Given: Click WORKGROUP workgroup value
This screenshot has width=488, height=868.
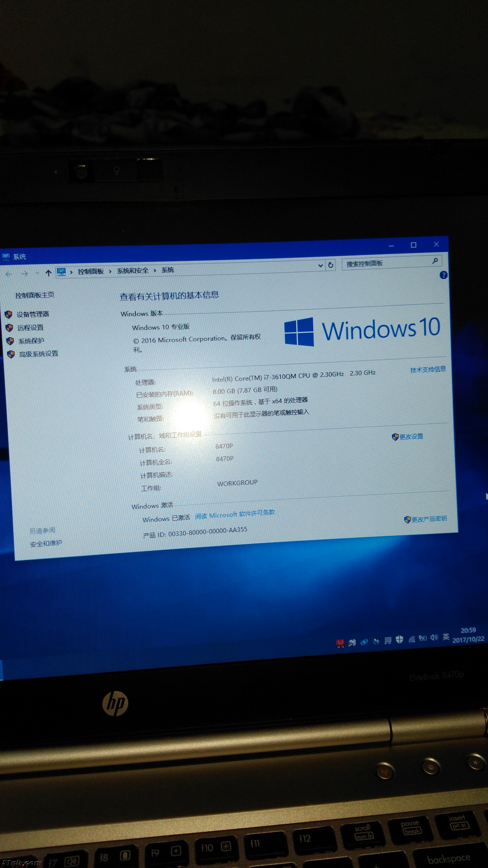Looking at the screenshot, I should click(x=237, y=483).
